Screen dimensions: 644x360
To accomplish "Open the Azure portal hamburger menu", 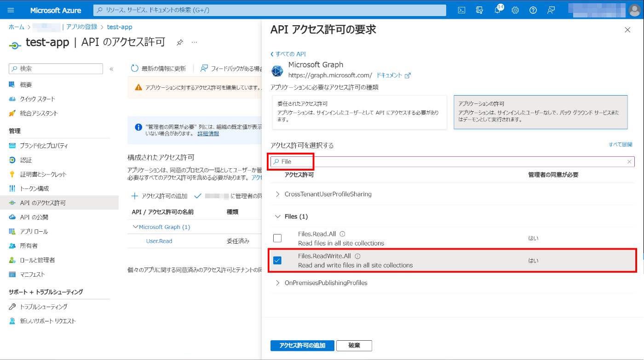I will tap(11, 10).
